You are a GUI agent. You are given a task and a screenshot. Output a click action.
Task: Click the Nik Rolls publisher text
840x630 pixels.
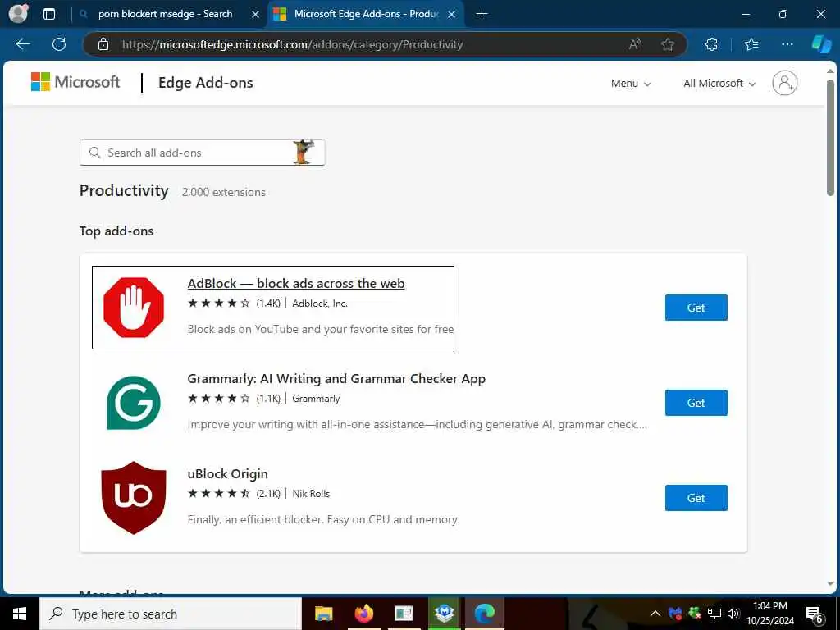(311, 494)
